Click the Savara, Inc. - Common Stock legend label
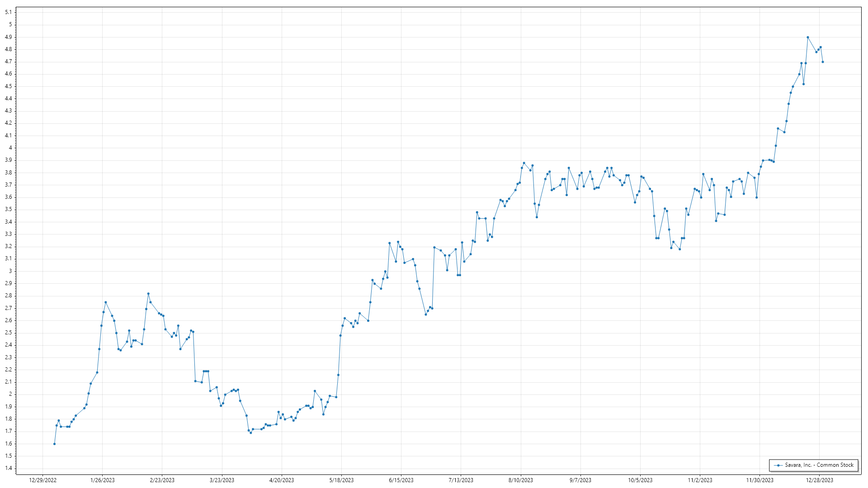Viewport: 868px width, 488px height. click(819, 465)
